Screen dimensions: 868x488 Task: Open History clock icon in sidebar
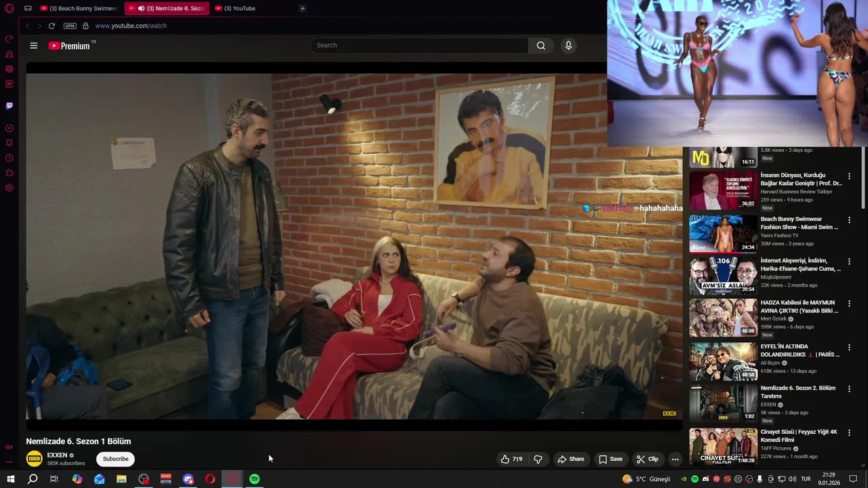[x=9, y=158]
